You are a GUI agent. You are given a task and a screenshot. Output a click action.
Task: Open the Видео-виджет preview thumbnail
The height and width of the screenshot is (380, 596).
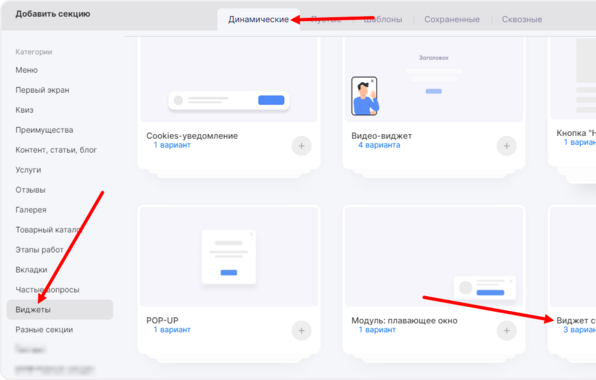[434, 79]
